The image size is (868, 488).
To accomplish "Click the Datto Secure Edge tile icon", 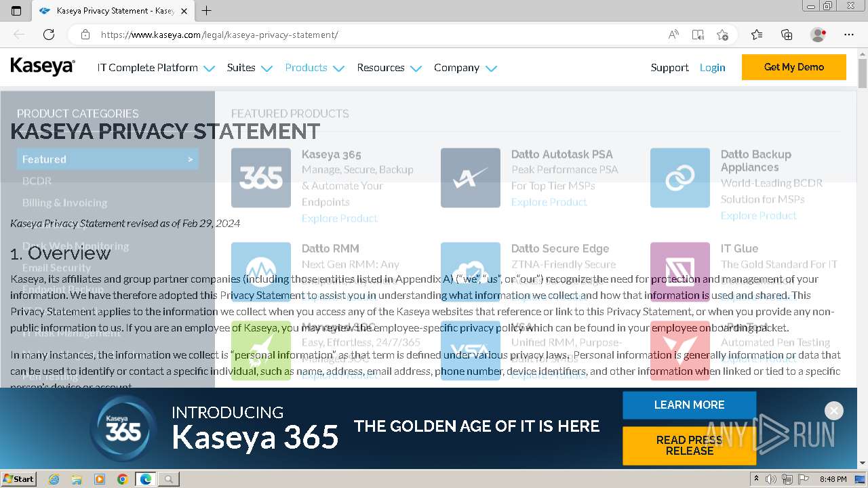I will coord(471,272).
